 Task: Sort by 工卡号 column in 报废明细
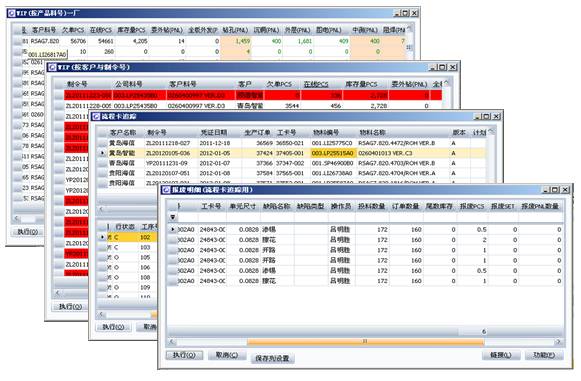(x=211, y=206)
